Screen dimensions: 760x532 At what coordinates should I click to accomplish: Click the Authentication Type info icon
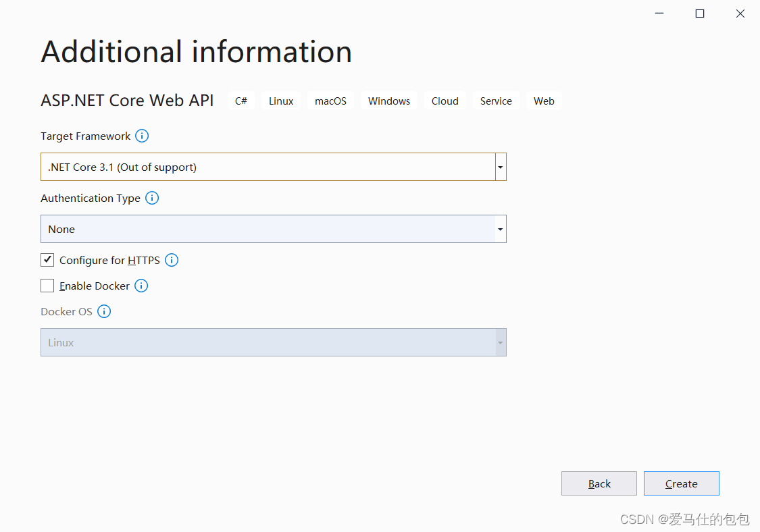pos(152,198)
